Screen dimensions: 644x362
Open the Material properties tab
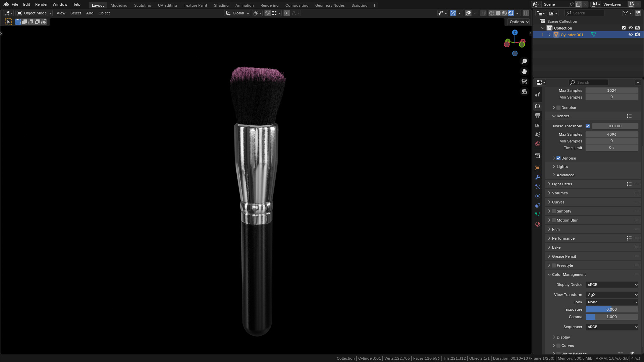pos(538,224)
